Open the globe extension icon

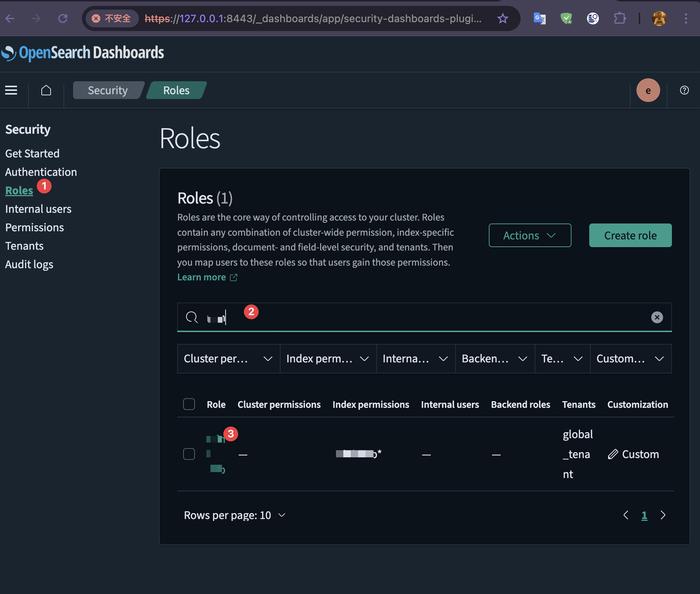593,18
